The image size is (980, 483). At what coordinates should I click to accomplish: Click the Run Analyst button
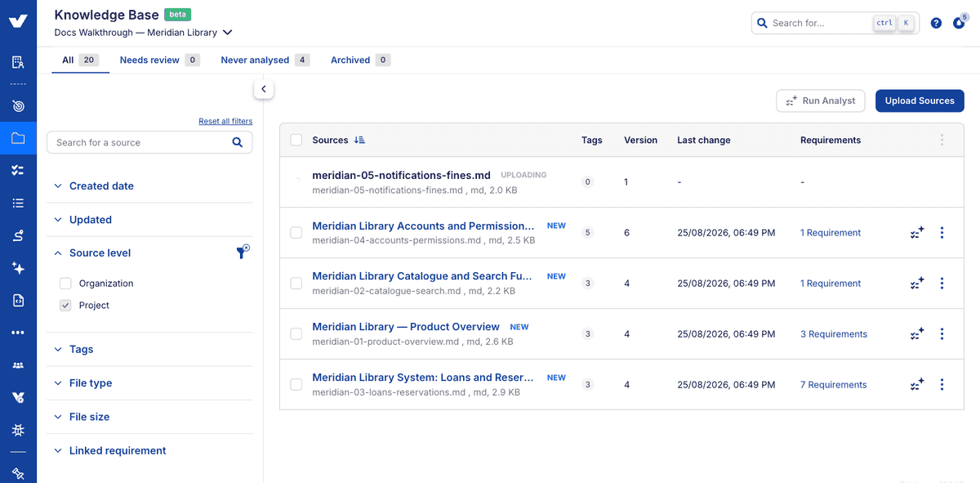pos(821,101)
